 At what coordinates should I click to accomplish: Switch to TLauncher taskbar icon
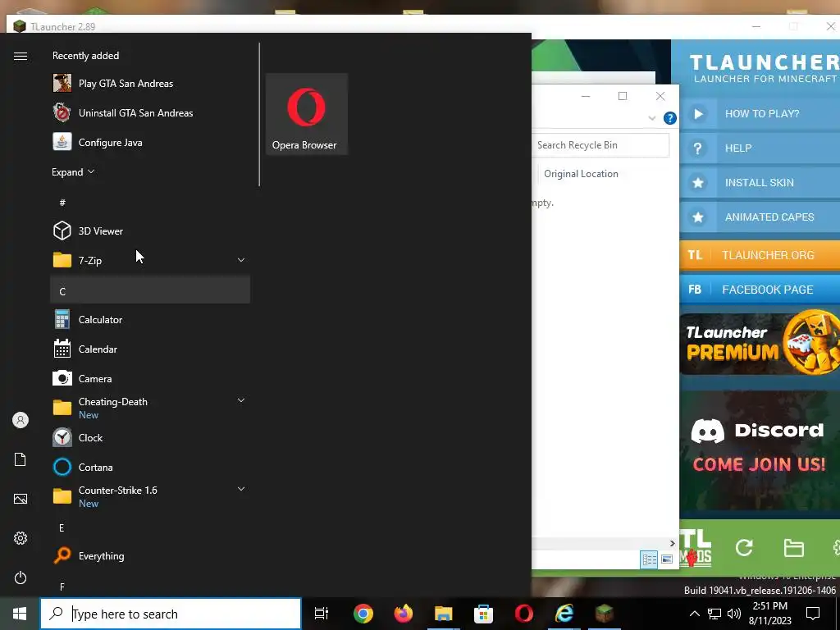tap(605, 614)
